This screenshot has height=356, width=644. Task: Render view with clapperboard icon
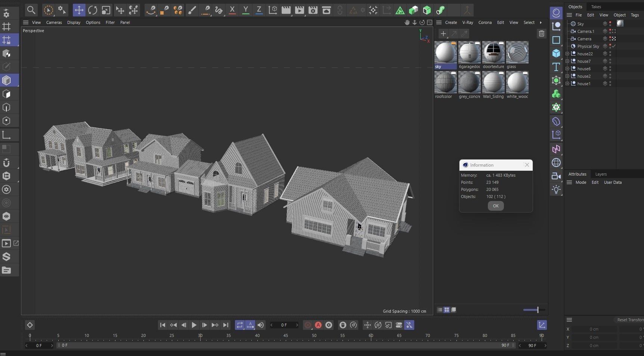tap(286, 10)
